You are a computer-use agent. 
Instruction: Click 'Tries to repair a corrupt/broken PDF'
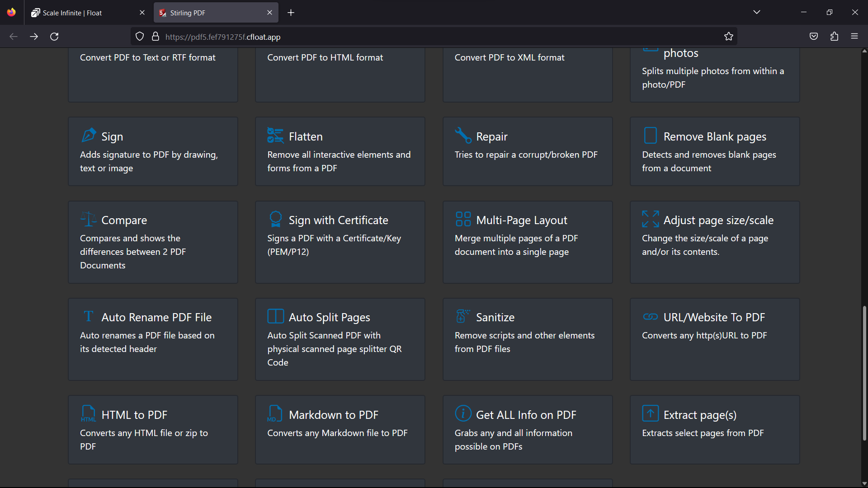pos(526,155)
